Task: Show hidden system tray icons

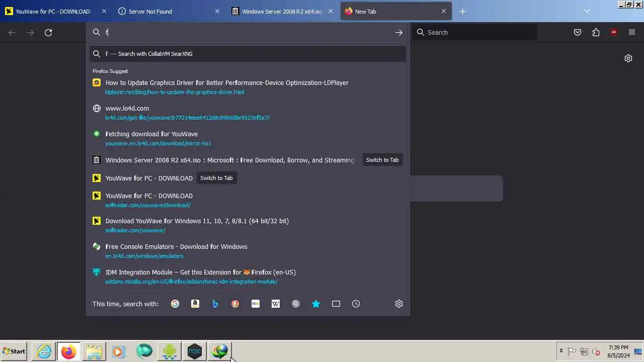Action: click(x=561, y=351)
